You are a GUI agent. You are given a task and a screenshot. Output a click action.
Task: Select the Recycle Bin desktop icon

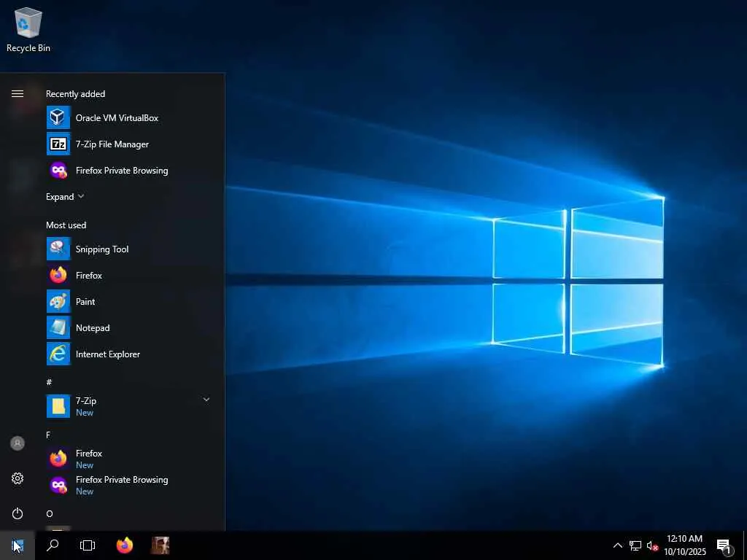point(28,29)
